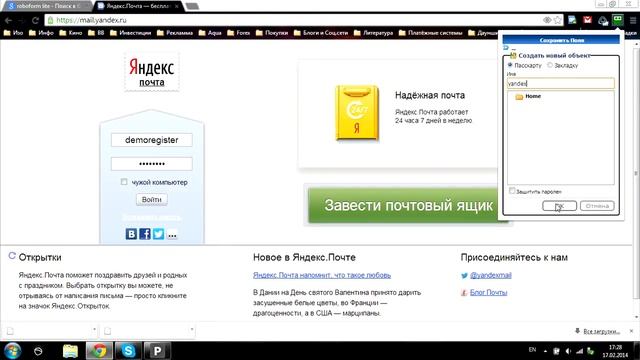Tick the чужой компьютер checkbox
The width and height of the screenshot is (640, 360).
click(x=124, y=182)
